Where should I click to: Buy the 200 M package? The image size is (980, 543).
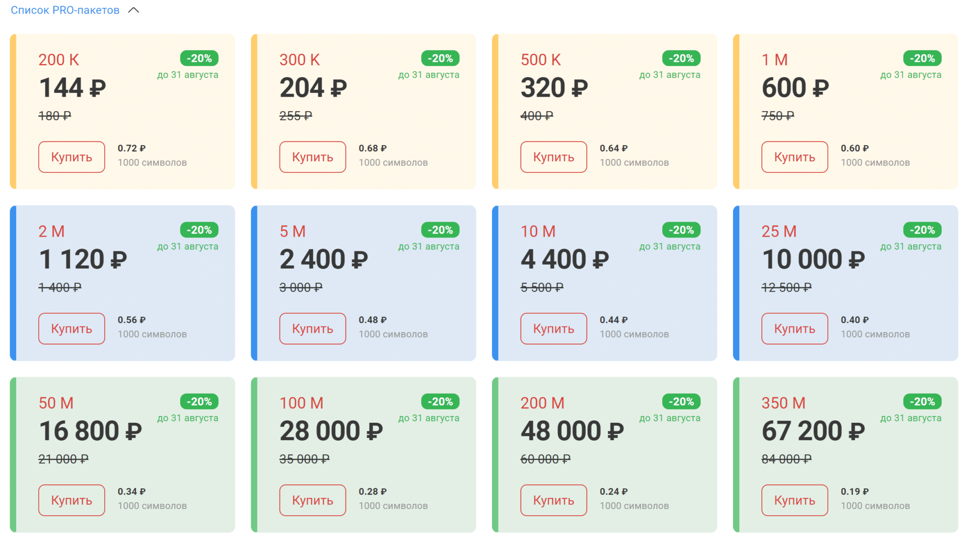coord(554,500)
